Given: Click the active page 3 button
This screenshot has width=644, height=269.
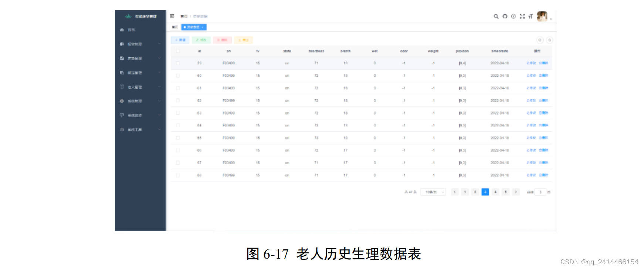Looking at the screenshot, I should (485, 192).
